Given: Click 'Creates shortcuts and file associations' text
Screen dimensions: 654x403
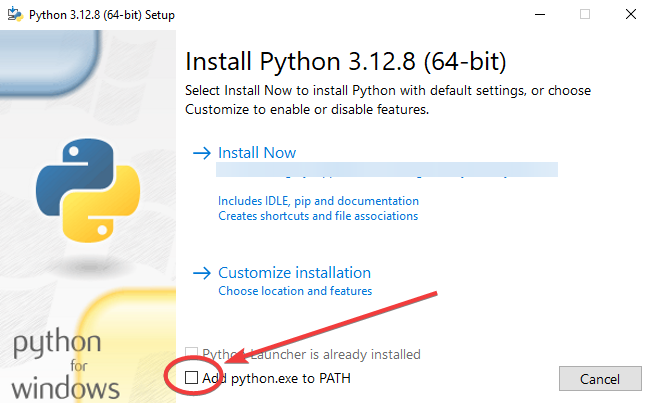Looking at the screenshot, I should click(318, 216).
